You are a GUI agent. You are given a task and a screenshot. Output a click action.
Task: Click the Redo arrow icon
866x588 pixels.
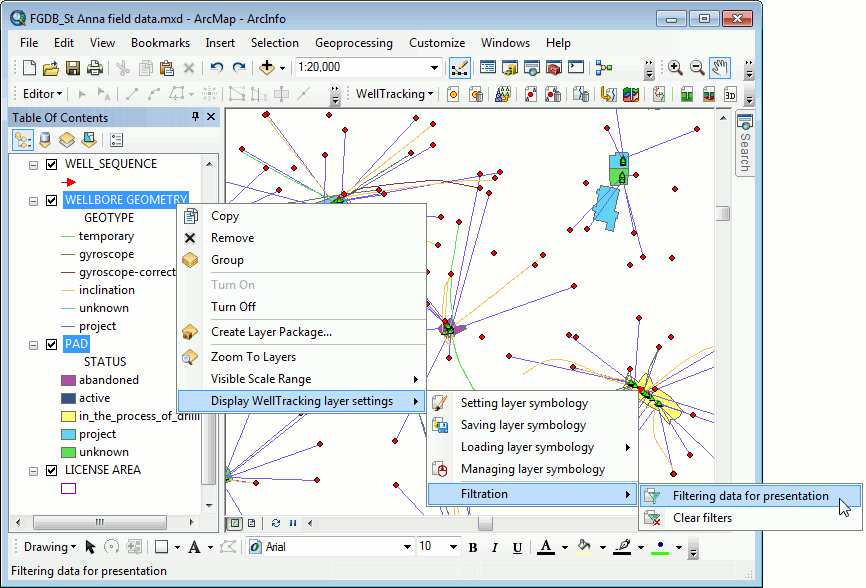[x=239, y=68]
